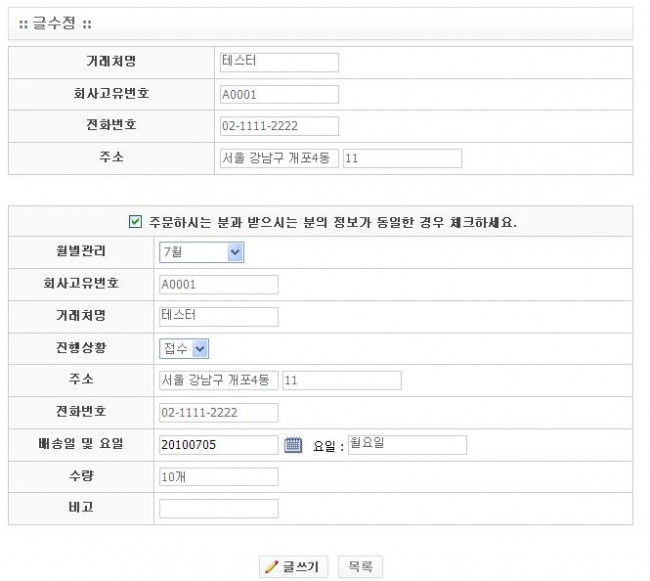Click the empty 비고 remarks field
Screen dimensions: 650x581
(218, 509)
